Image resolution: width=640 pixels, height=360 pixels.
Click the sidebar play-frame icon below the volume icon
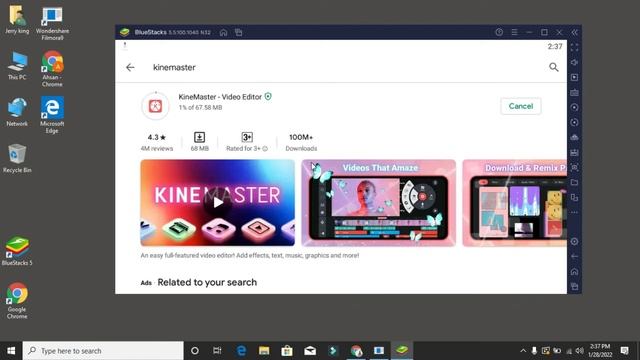(574, 78)
